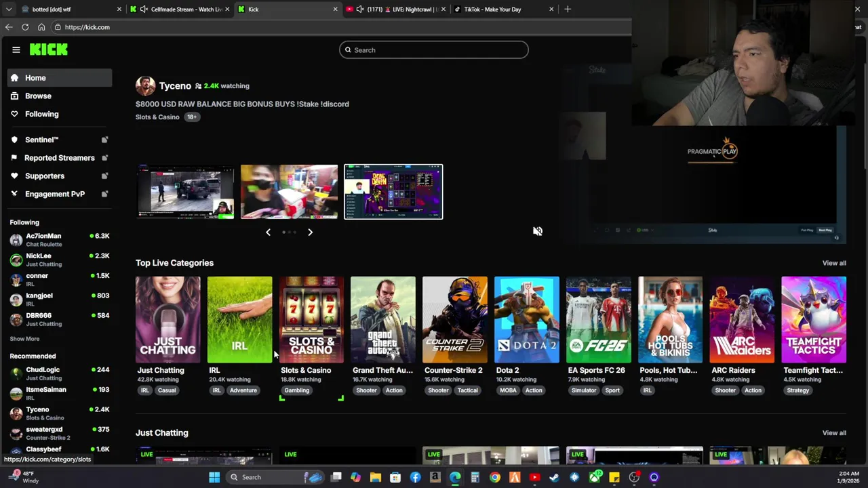The height and width of the screenshot is (488, 868).
Task: Open kangjoel in Following list
Action: tap(60, 299)
